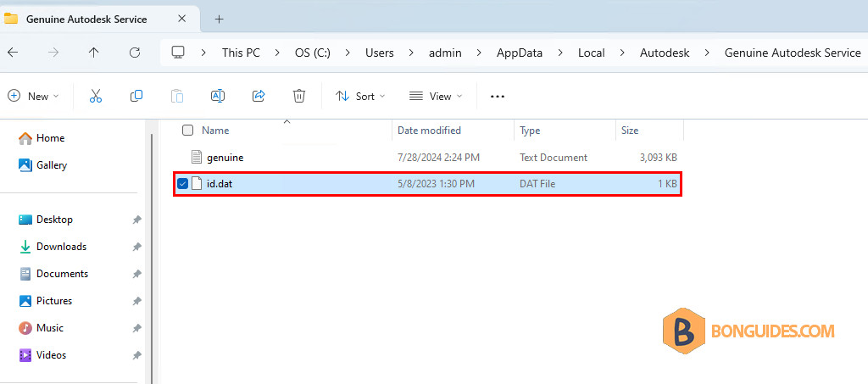The width and height of the screenshot is (868, 384).
Task: Click the Gallery icon in sidebar
Action: pyautogui.click(x=25, y=165)
